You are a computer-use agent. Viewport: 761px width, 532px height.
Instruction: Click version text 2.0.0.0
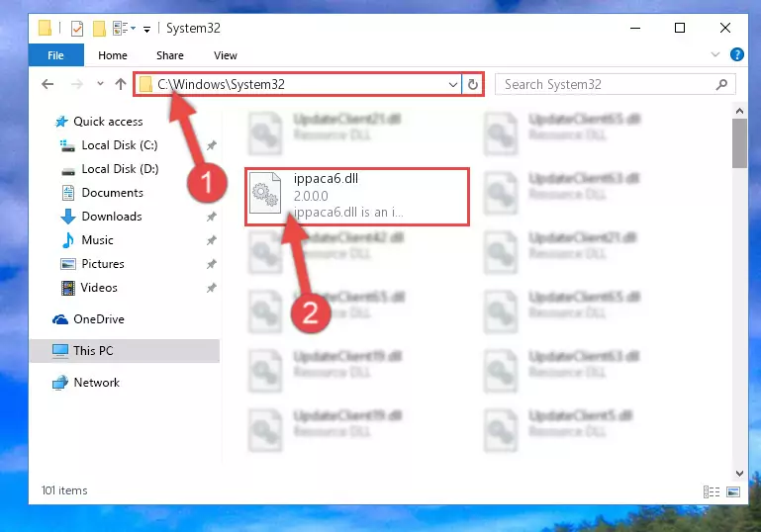[311, 196]
